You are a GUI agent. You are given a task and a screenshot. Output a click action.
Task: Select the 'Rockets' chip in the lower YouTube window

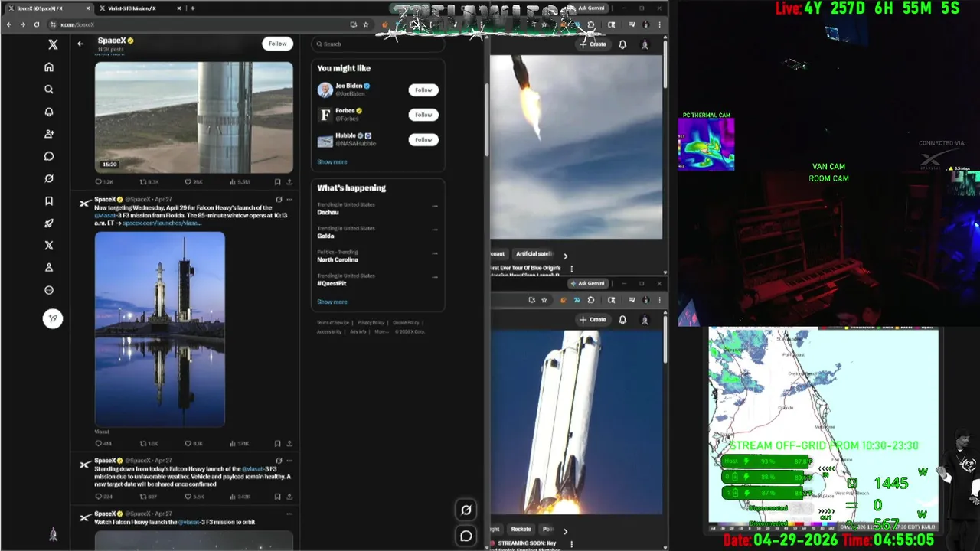(521, 529)
